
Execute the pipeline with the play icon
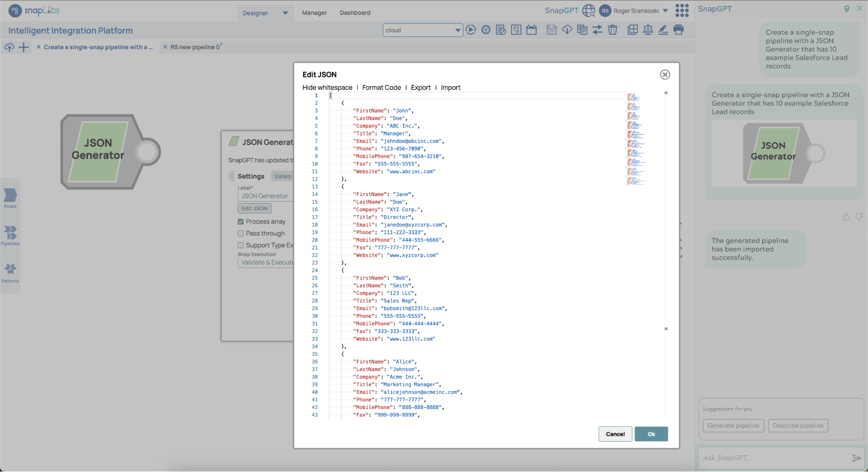[471, 30]
